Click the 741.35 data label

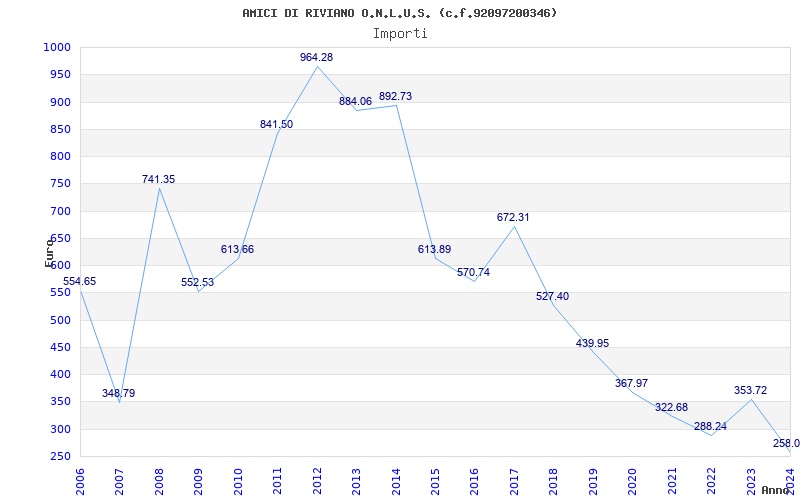(158, 179)
